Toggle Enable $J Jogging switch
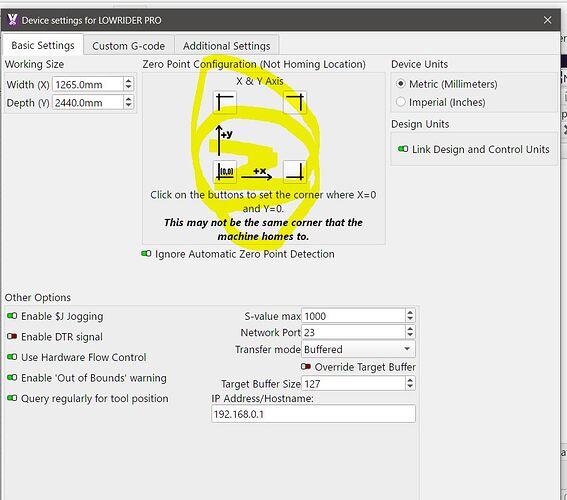 (12, 316)
